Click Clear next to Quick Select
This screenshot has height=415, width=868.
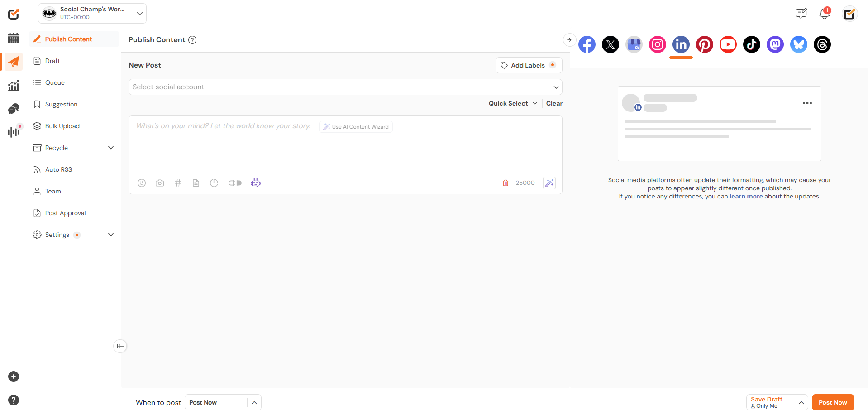[x=554, y=103]
